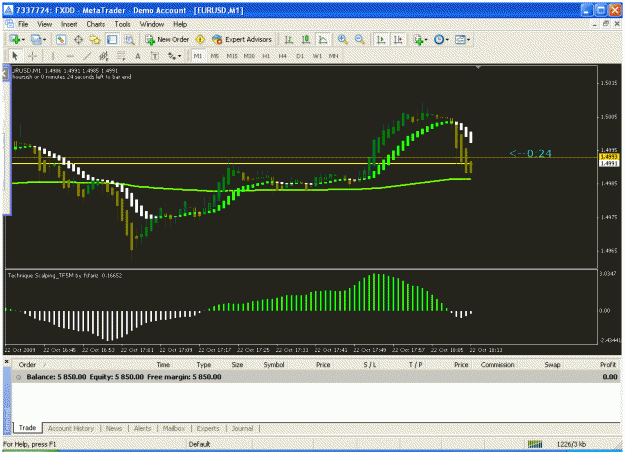The width and height of the screenshot is (625, 452).
Task: Expand the Profiles dropdown arrow
Action: coord(44,40)
